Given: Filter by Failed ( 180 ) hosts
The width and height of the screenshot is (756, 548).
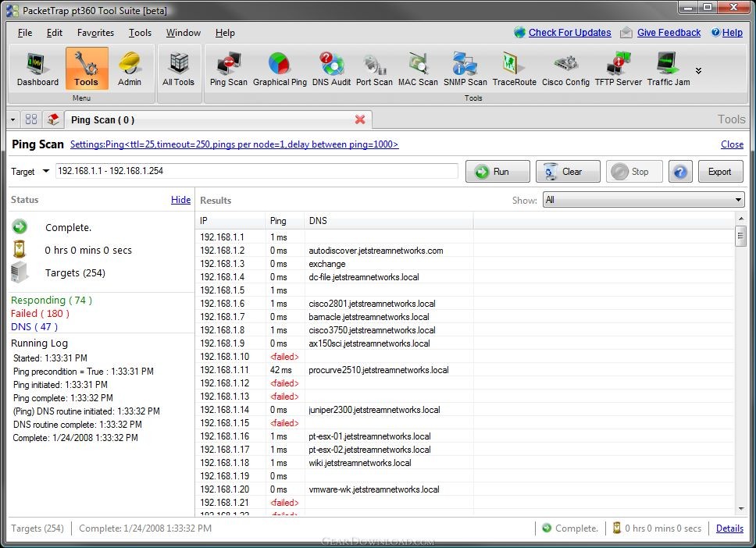Looking at the screenshot, I should (40, 313).
